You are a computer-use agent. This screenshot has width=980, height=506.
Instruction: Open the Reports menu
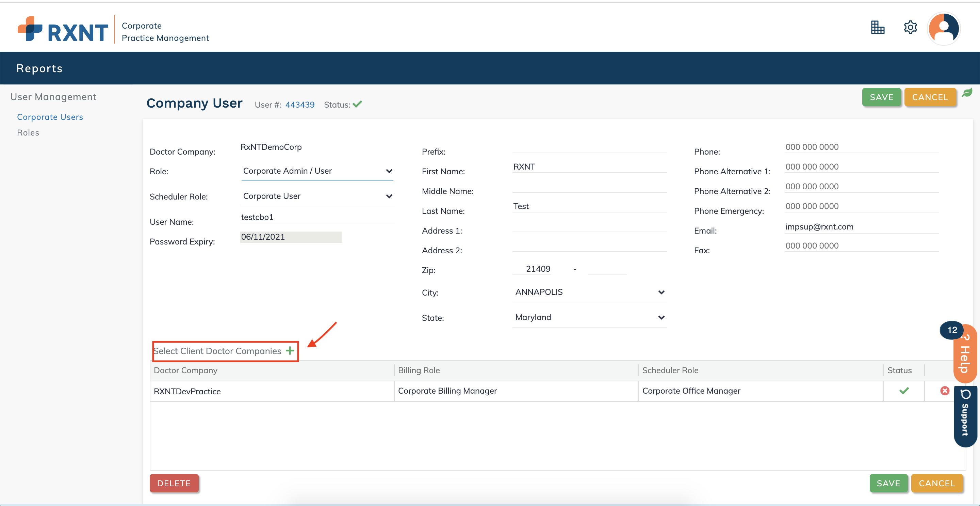(x=39, y=68)
